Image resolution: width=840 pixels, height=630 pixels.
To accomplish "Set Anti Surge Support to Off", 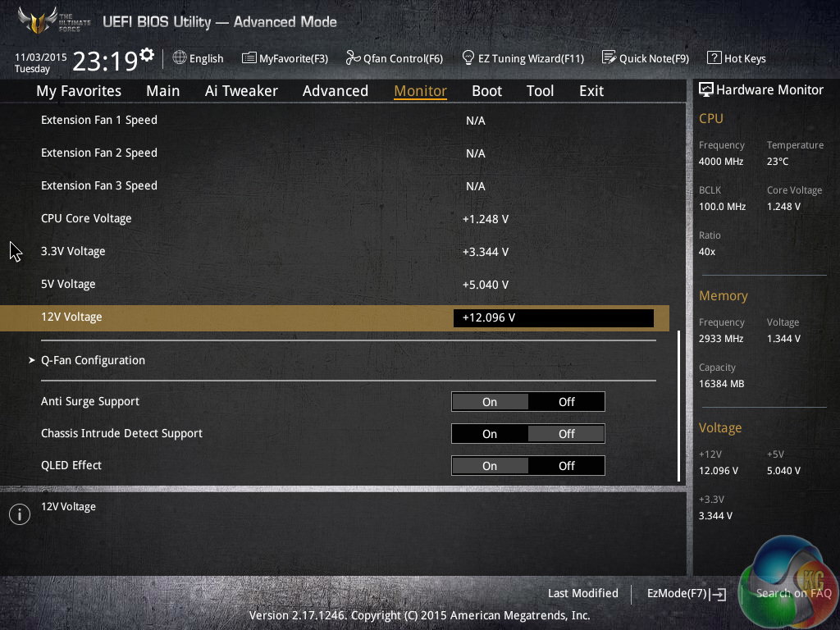I will [566, 402].
